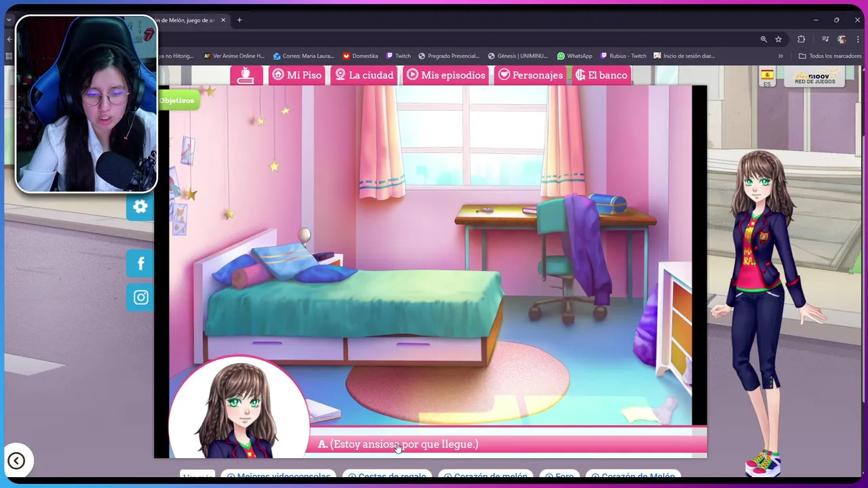
Task: Open El banco
Action: 601,75
